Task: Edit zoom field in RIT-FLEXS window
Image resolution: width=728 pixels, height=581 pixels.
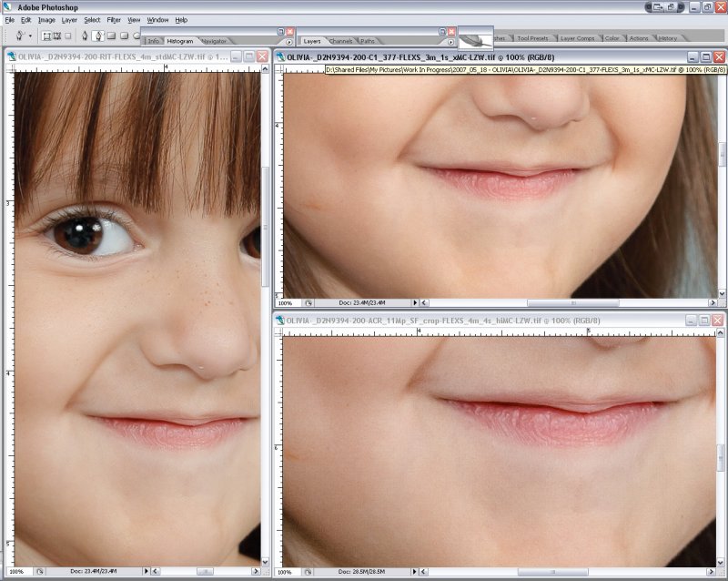Action: pyautogui.click(x=18, y=571)
